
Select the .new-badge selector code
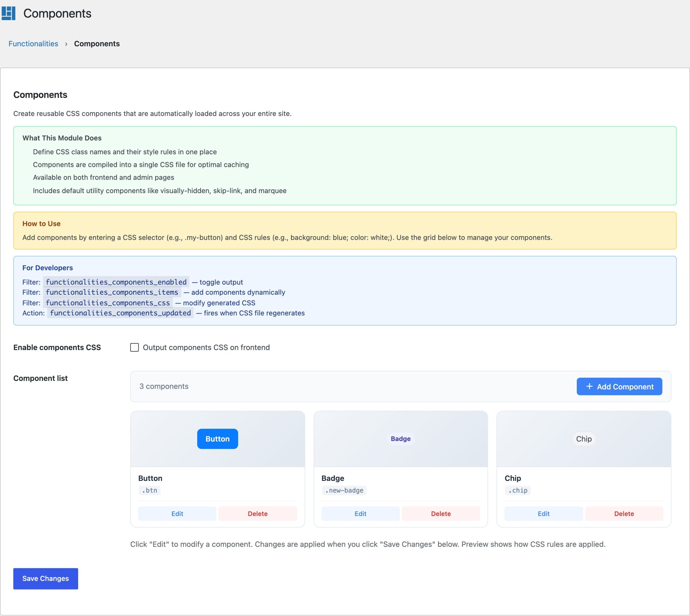tap(344, 490)
